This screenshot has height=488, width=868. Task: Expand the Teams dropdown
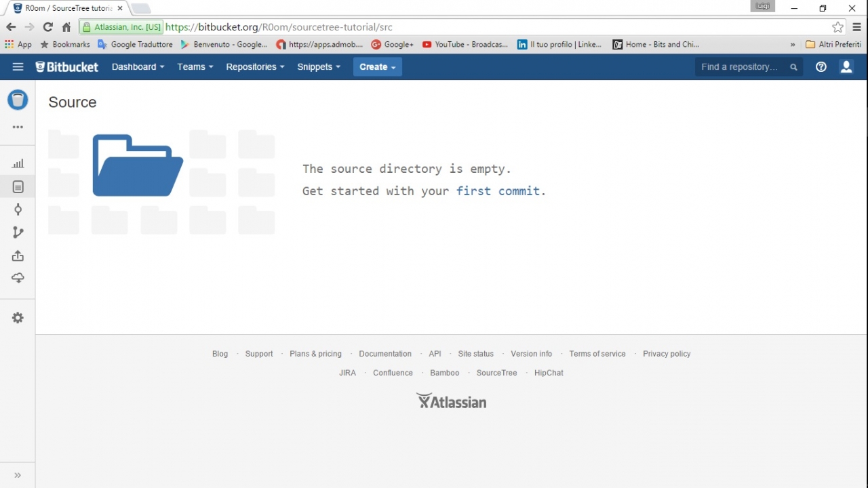[195, 66]
